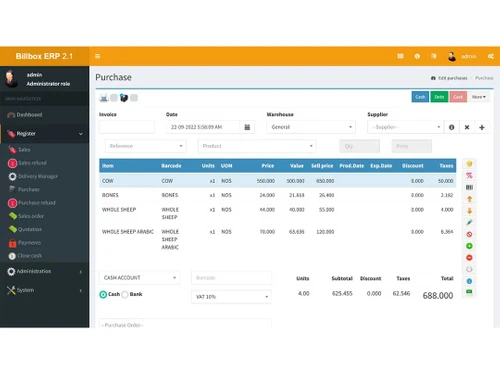The image size is (500, 375).
Task: Click the admin avatar in top header
Action: 452,56
